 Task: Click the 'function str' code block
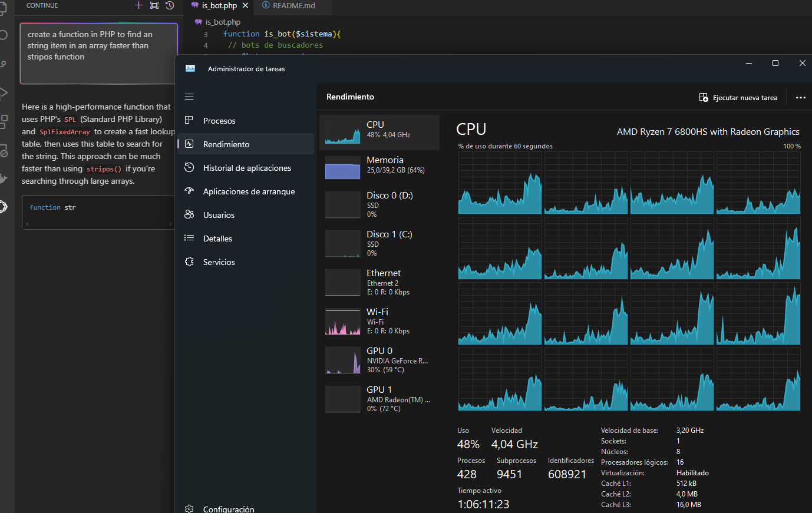(x=98, y=212)
